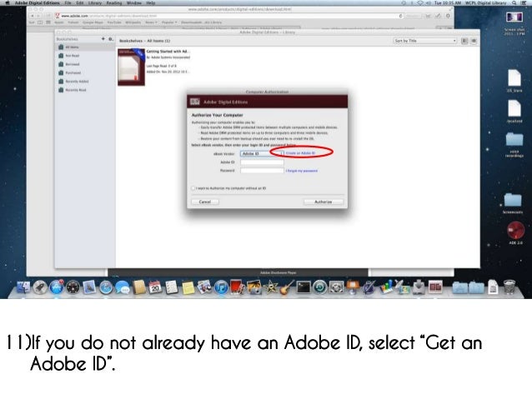
Task: Select the Purchased bookshelf
Action: 85,72
